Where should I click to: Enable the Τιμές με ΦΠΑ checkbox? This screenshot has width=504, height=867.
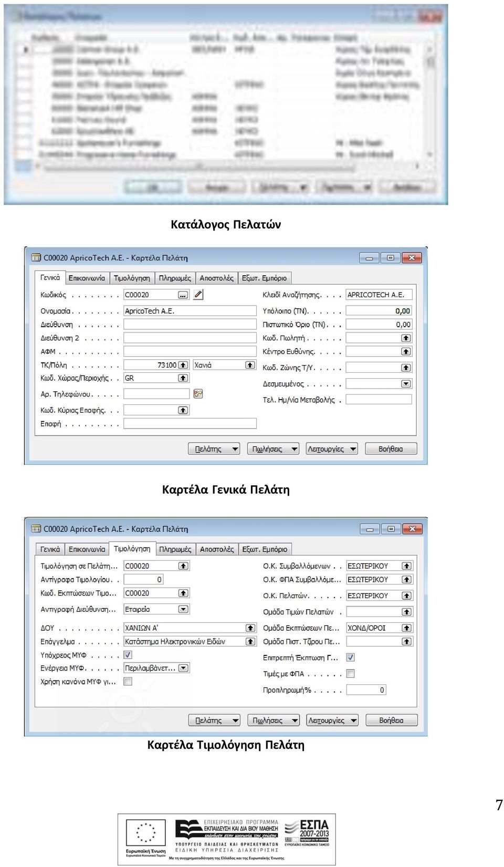[x=351, y=674]
